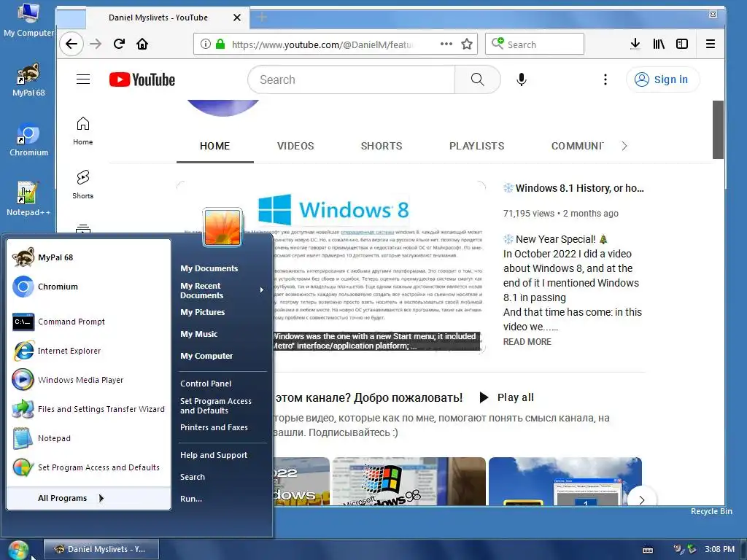
Task: Open the Library bookshelf icon
Action: point(659,44)
